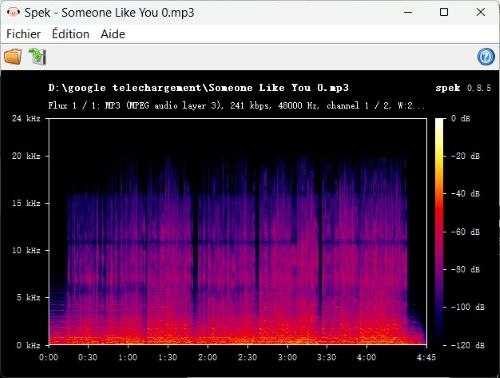Click the 0 kHz frequency label
Image resolution: width=500 pixels, height=378 pixels.
click(28, 345)
